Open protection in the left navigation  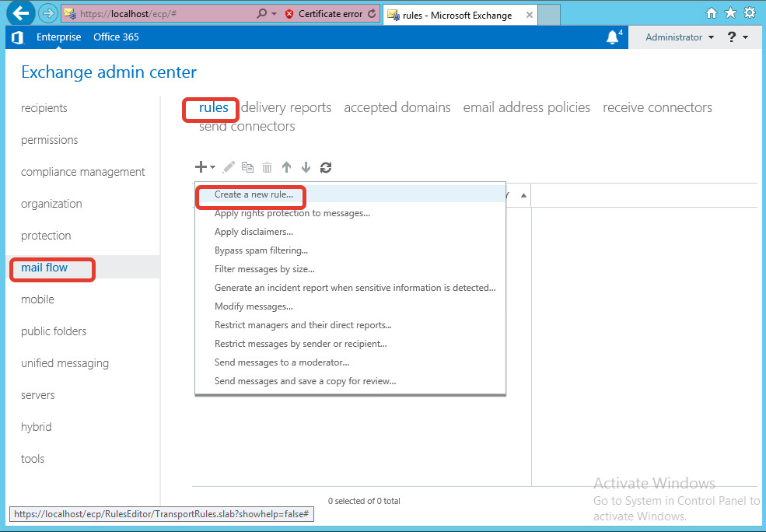46,236
